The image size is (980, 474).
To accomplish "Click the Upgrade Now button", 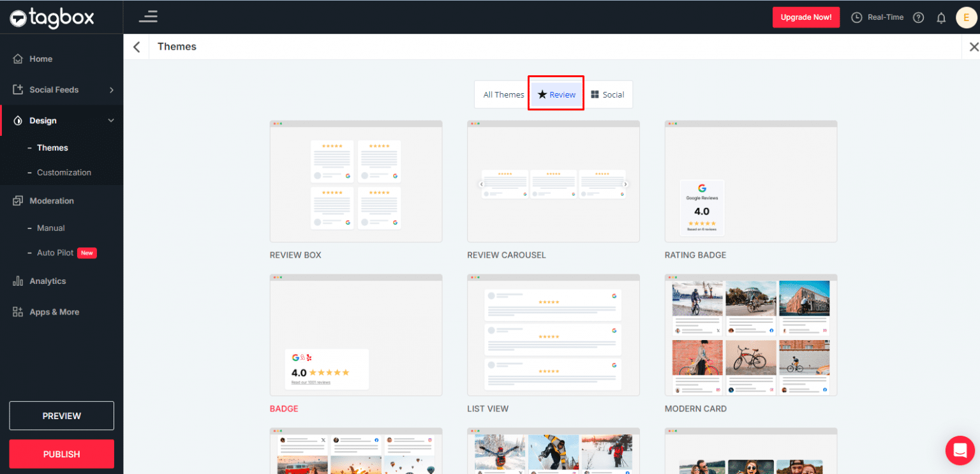I will pyautogui.click(x=806, y=17).
